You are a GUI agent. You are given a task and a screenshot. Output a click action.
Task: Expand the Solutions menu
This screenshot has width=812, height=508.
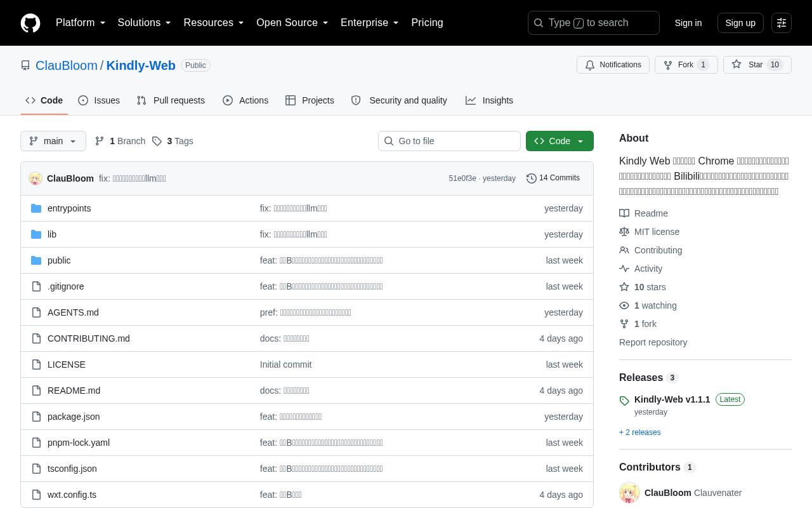145,23
